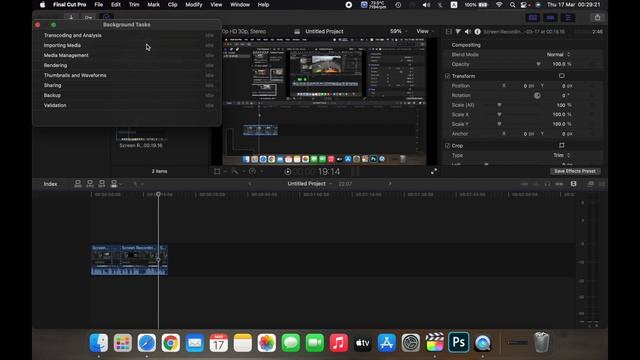The image size is (640, 360).
Task: Open the File menu
Action: pos(99,5)
